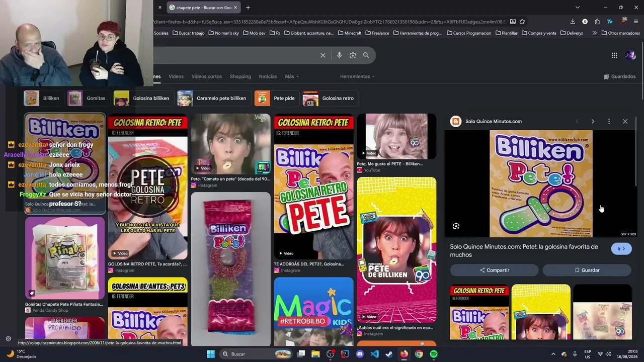List all open tabs with the chevron
This screenshot has width=644, height=362.
coord(578,8)
